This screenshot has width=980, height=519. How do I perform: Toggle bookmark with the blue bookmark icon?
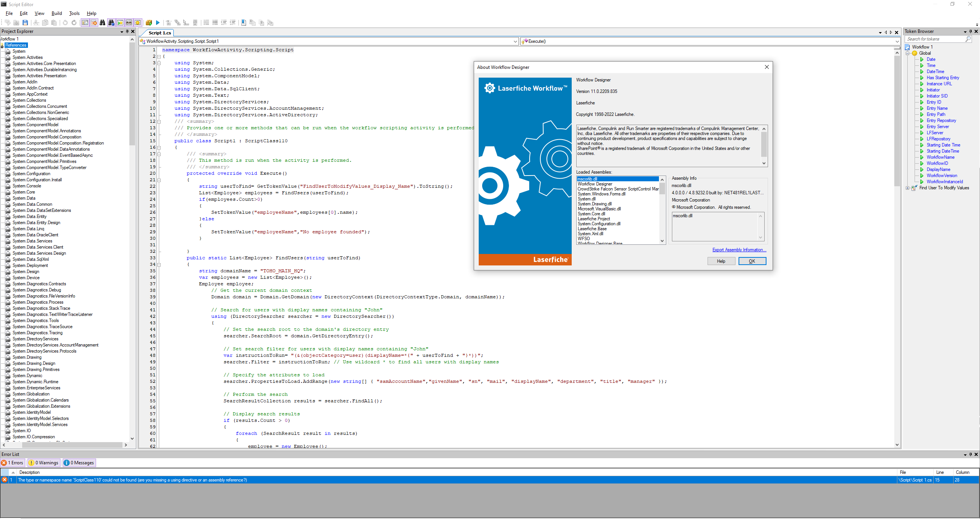[244, 23]
